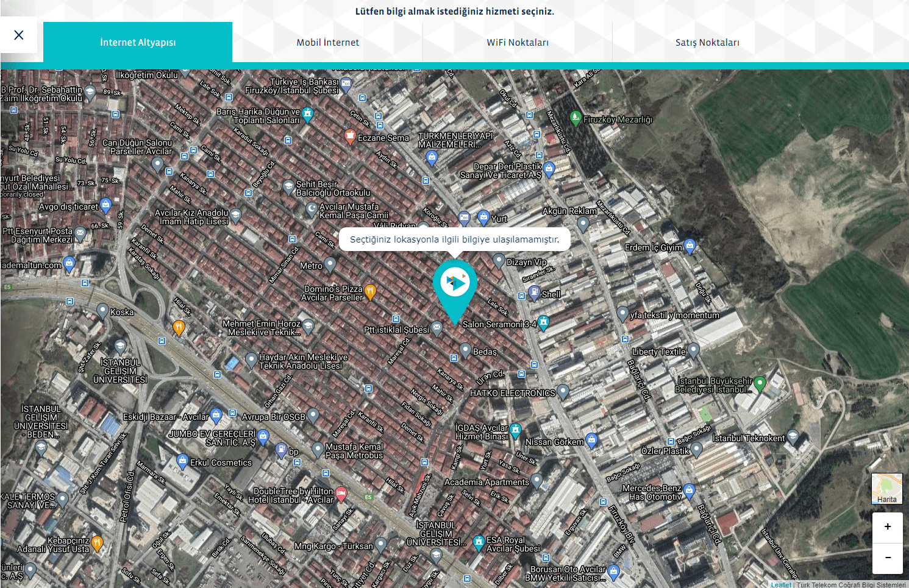
Task: Click the İstanbul Büyükşehir Belediyesi green marker
Action: pos(760,383)
